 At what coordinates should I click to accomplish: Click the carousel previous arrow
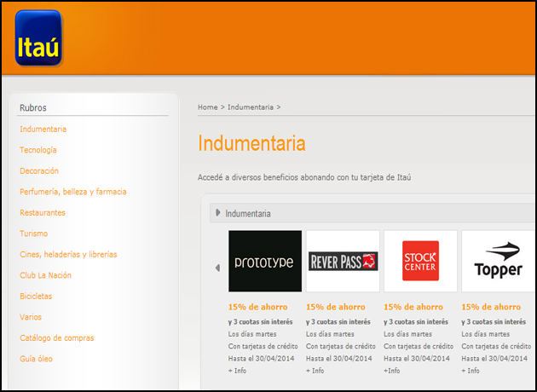217,268
